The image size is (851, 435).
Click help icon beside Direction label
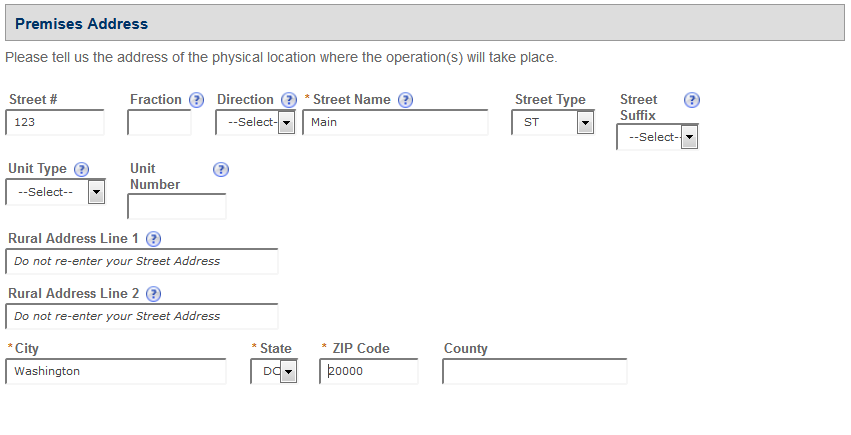coord(289,100)
